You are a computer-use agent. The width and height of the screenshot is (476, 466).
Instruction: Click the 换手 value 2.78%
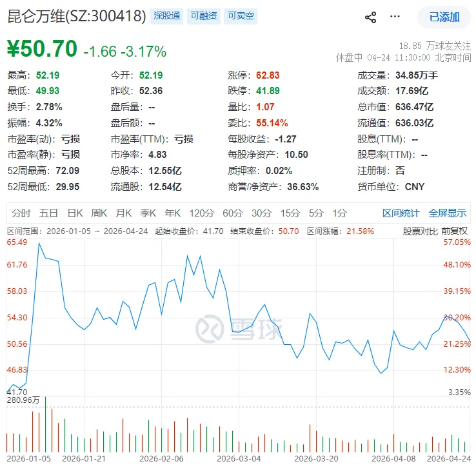coord(49,107)
